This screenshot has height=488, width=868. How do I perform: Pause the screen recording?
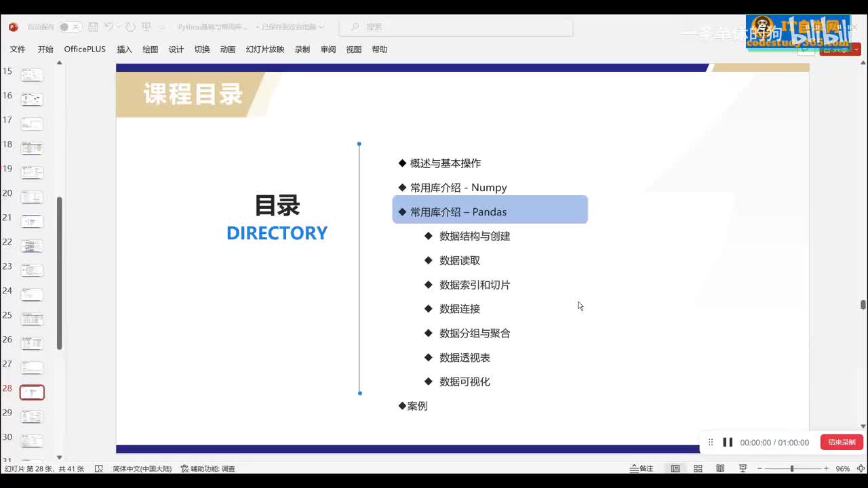pyautogui.click(x=728, y=442)
